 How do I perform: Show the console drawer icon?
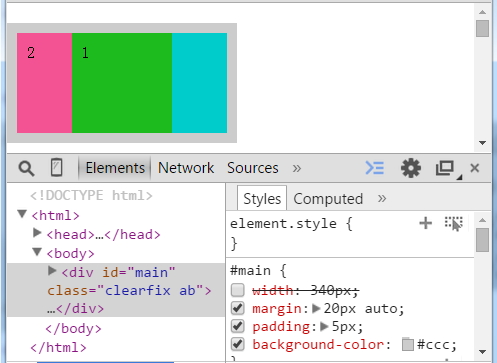tap(375, 168)
